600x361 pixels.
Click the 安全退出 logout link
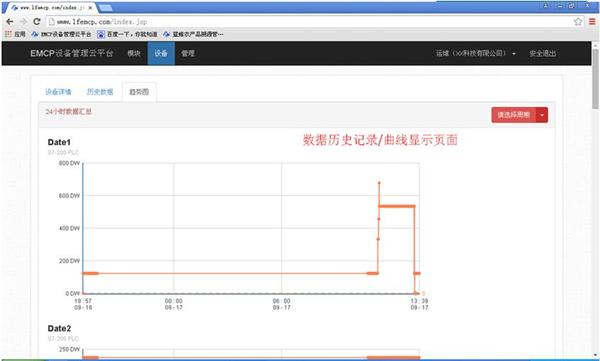(x=543, y=54)
